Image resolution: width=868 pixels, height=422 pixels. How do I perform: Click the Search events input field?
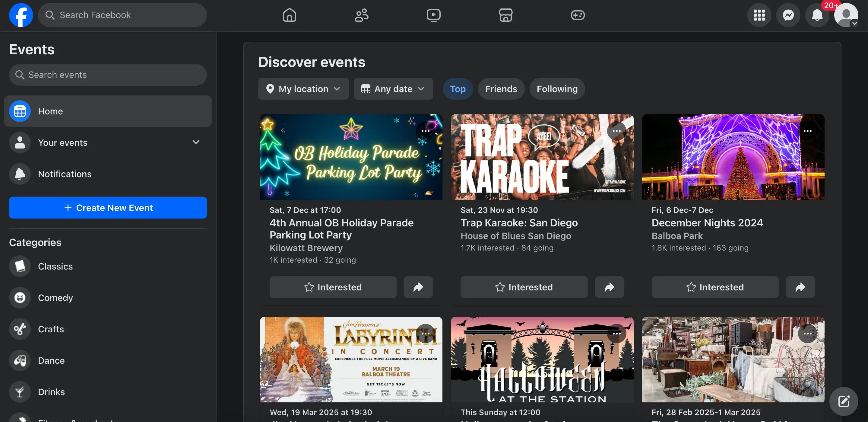pos(108,75)
